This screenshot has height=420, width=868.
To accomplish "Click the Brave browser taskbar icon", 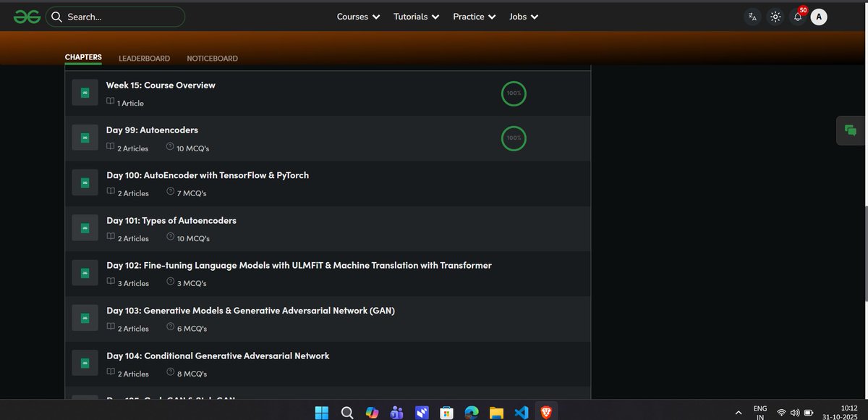I will [x=545, y=412].
